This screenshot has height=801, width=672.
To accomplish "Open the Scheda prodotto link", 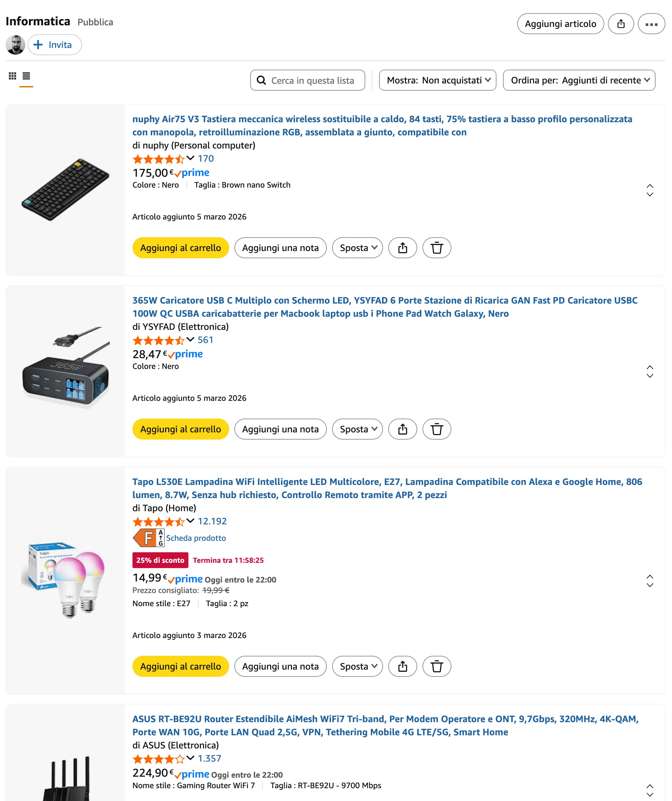I will [x=196, y=538].
